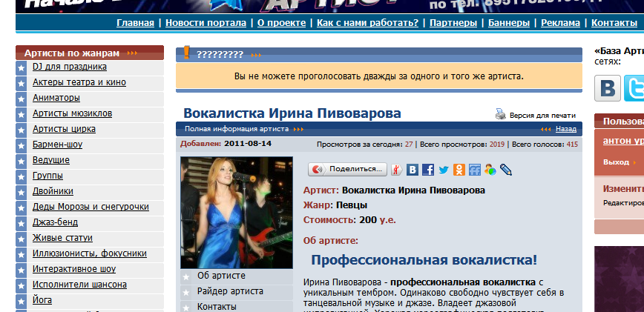
Task: Open Исполнители шансона category
Action: (79, 285)
